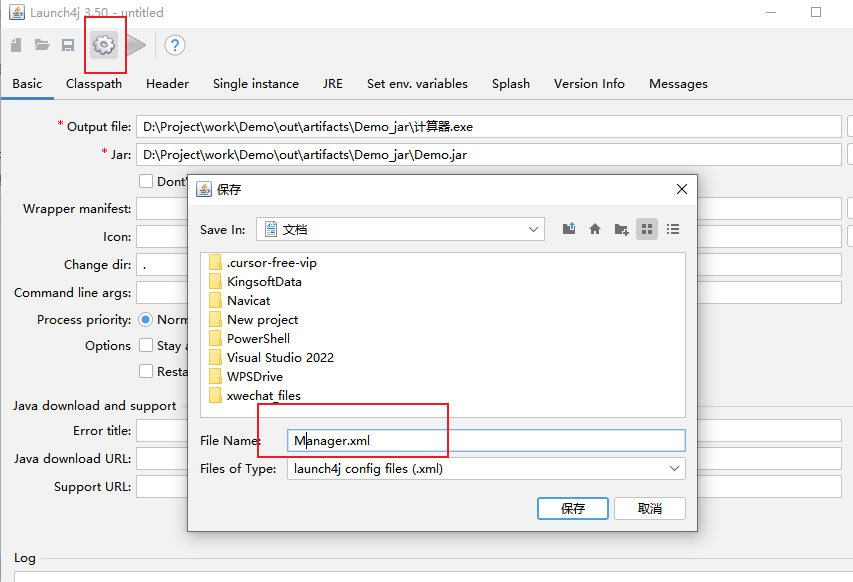Image resolution: width=853 pixels, height=582 pixels.
Task: Go to Home folder in save dialog
Action: 595,229
